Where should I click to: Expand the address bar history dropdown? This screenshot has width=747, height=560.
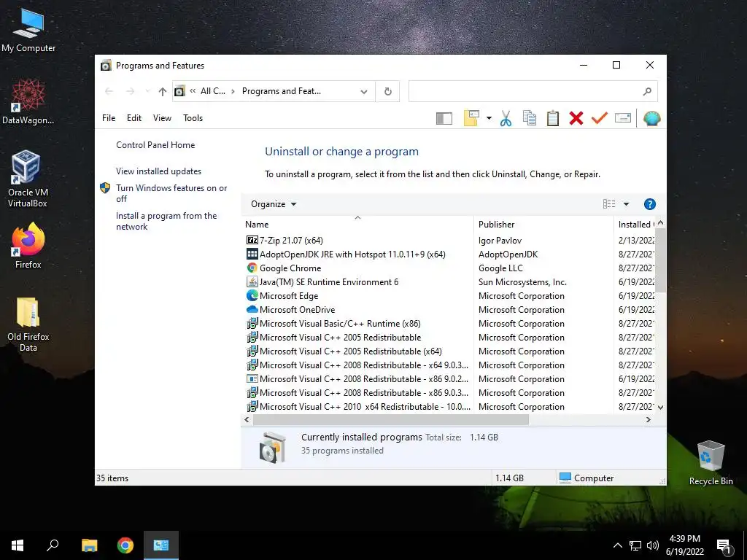coord(364,91)
